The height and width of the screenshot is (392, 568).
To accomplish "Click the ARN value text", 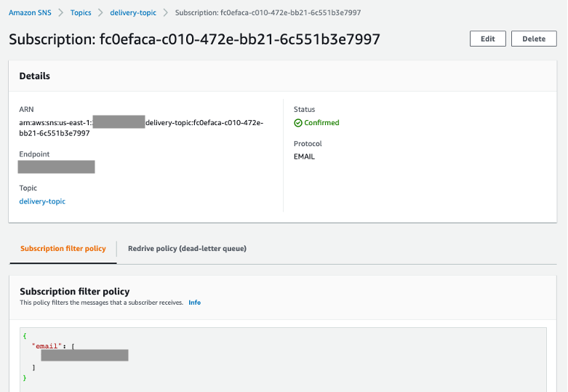I will pyautogui.click(x=141, y=128).
